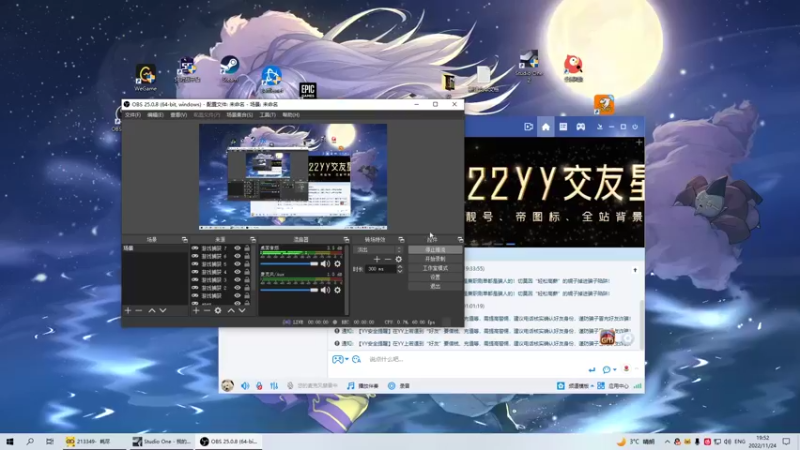Screen dimensions: 800x450
Task: Click the music accompaniment button in YY
Action: (x=363, y=386)
